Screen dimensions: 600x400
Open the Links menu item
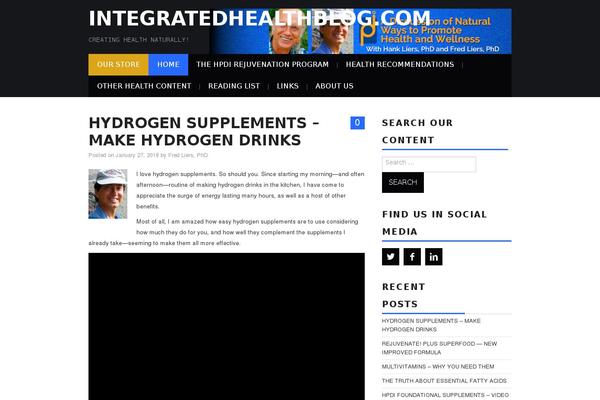pos(287,86)
